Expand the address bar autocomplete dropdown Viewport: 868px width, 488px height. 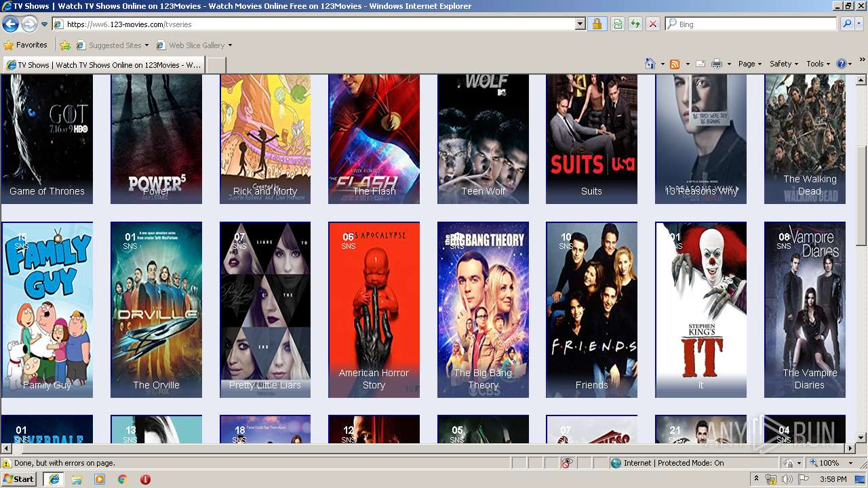[580, 24]
